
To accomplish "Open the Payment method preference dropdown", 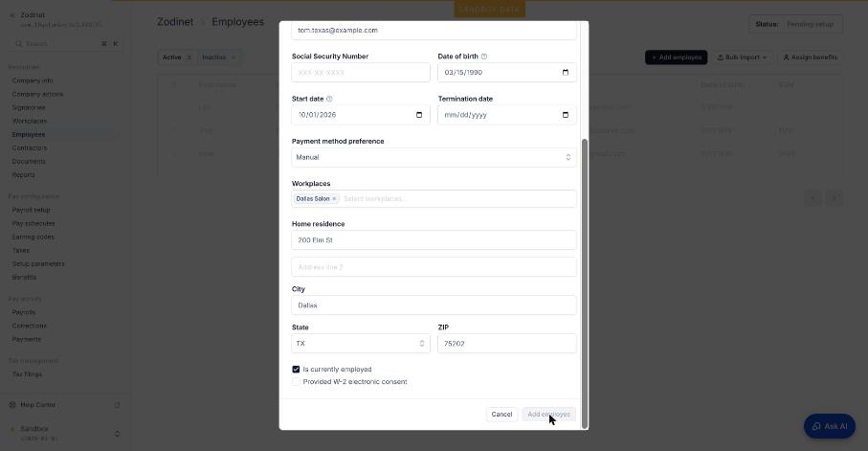I will [x=434, y=157].
